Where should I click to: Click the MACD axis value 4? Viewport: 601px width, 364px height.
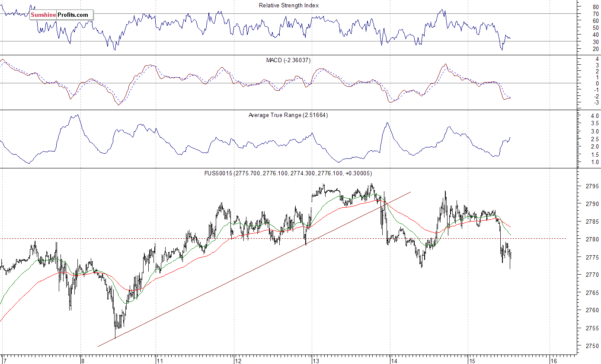point(597,59)
